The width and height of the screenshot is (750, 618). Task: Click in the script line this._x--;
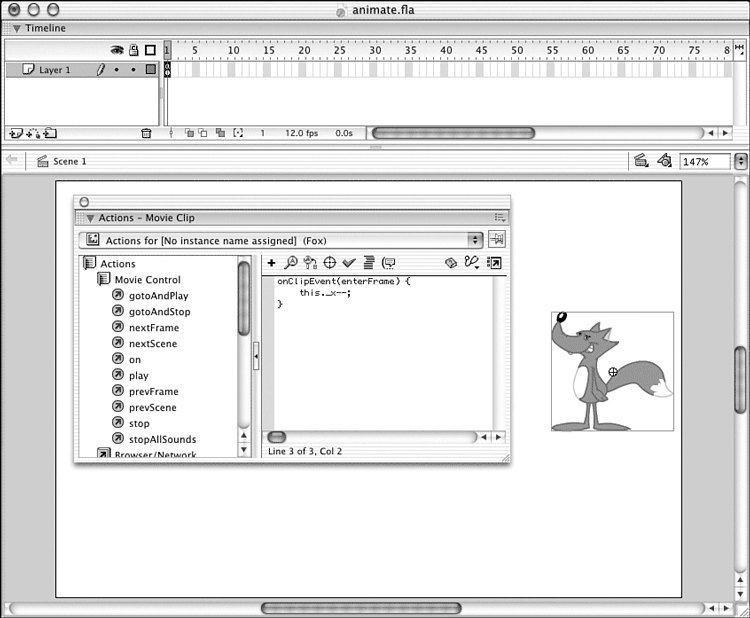(x=325, y=293)
